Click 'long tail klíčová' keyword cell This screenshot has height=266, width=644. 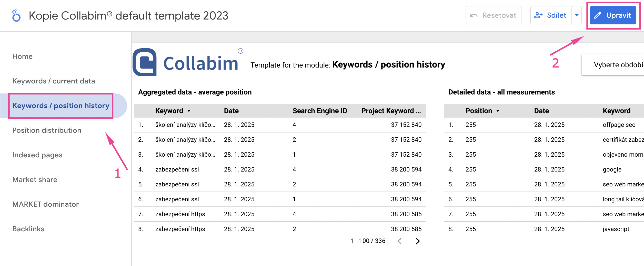point(623,199)
